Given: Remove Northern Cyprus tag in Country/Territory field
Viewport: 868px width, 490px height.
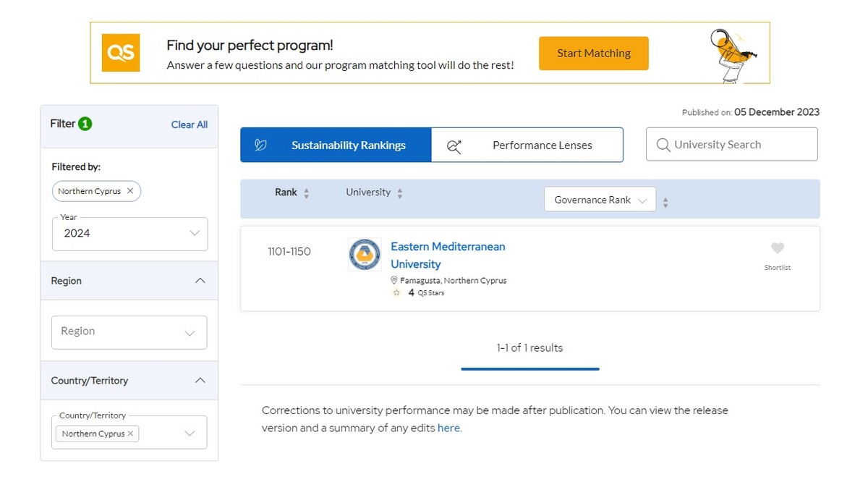Looking at the screenshot, I should (x=130, y=434).
